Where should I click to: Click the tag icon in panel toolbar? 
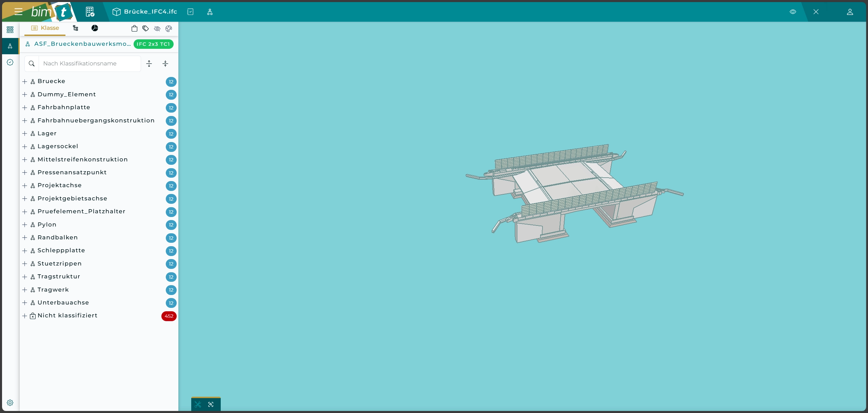click(x=146, y=28)
